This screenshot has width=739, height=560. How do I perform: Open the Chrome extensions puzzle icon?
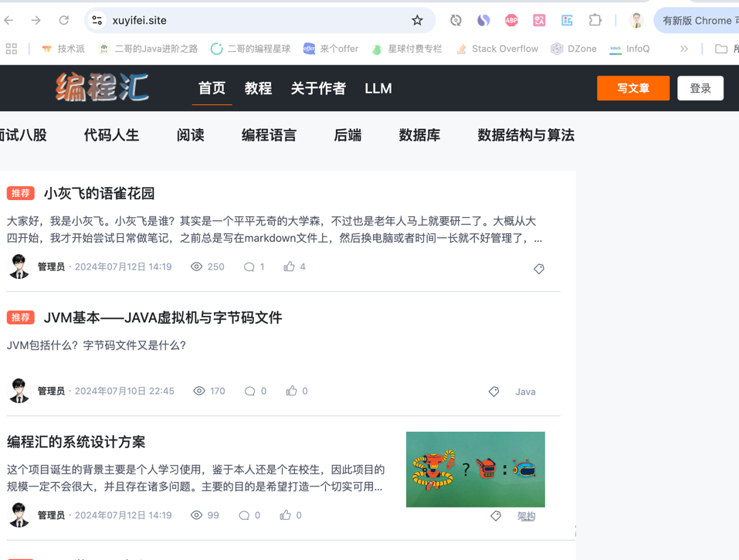click(595, 20)
